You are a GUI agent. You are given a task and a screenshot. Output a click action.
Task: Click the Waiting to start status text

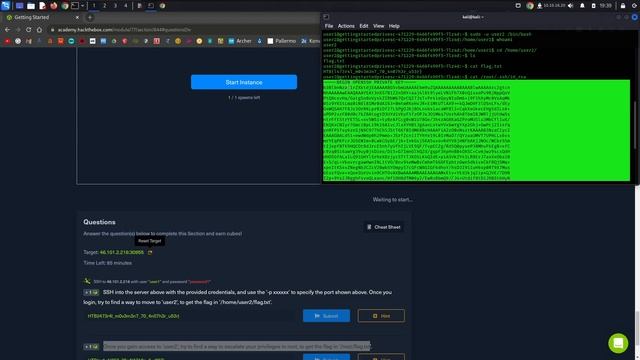click(393, 200)
